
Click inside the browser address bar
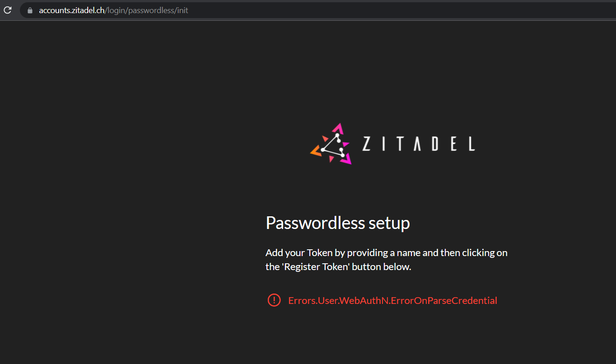pos(271,10)
